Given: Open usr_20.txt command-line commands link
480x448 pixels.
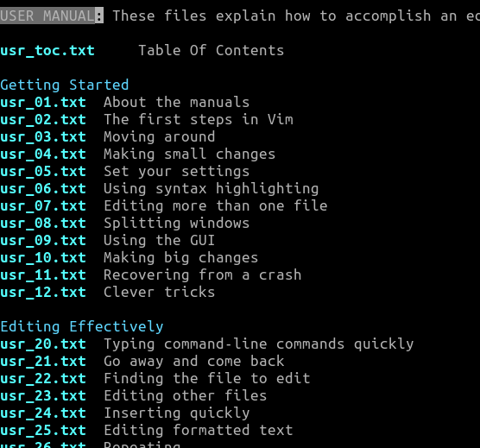Looking at the screenshot, I should click(43, 344).
